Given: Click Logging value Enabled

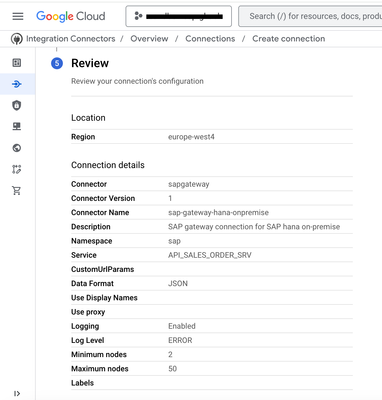Looking at the screenshot, I should point(182,326).
